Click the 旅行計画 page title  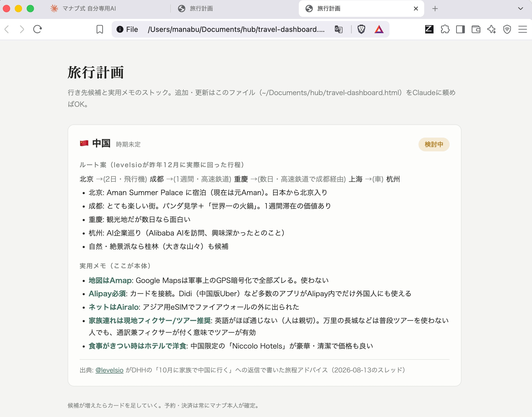[x=96, y=72]
